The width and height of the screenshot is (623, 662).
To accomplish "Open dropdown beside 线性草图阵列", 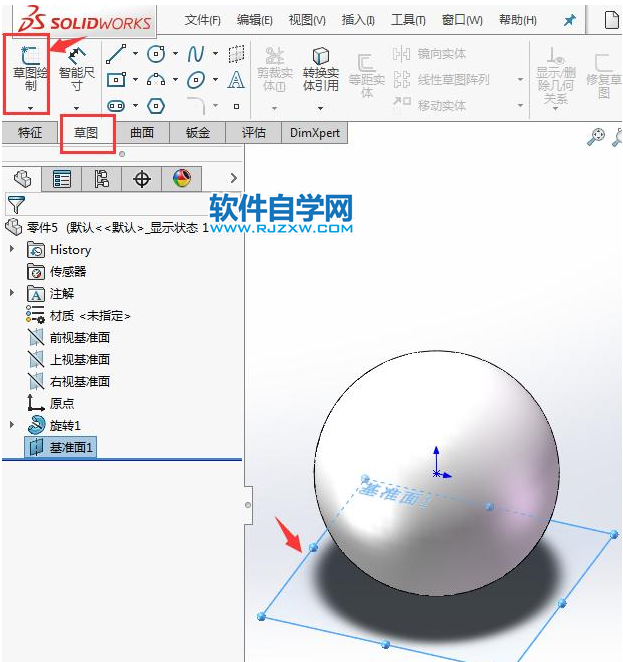I will point(520,79).
